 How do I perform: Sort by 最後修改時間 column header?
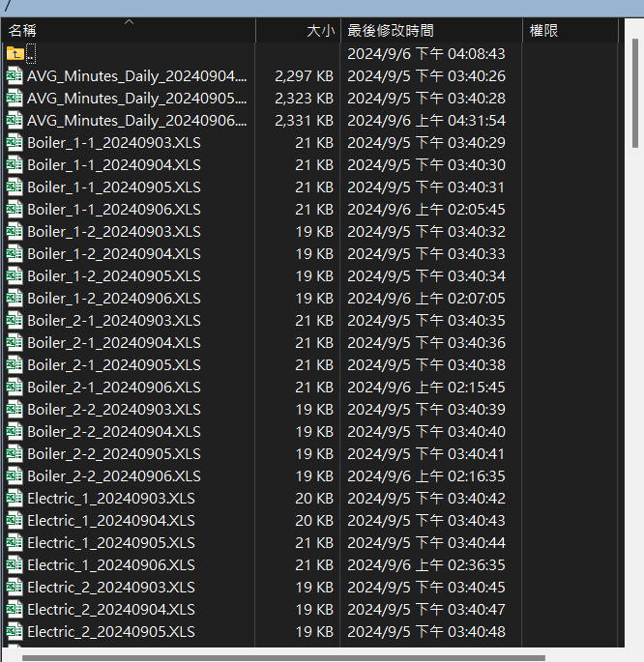click(x=391, y=31)
